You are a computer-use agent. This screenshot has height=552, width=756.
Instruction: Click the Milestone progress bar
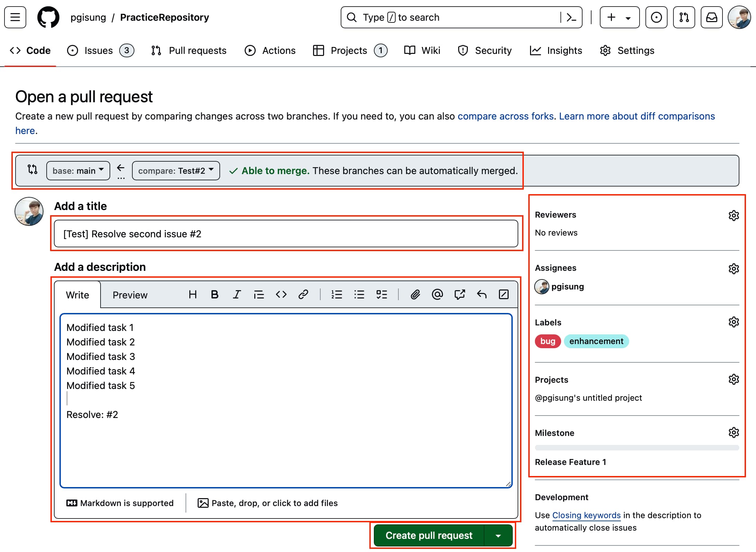[637, 448]
